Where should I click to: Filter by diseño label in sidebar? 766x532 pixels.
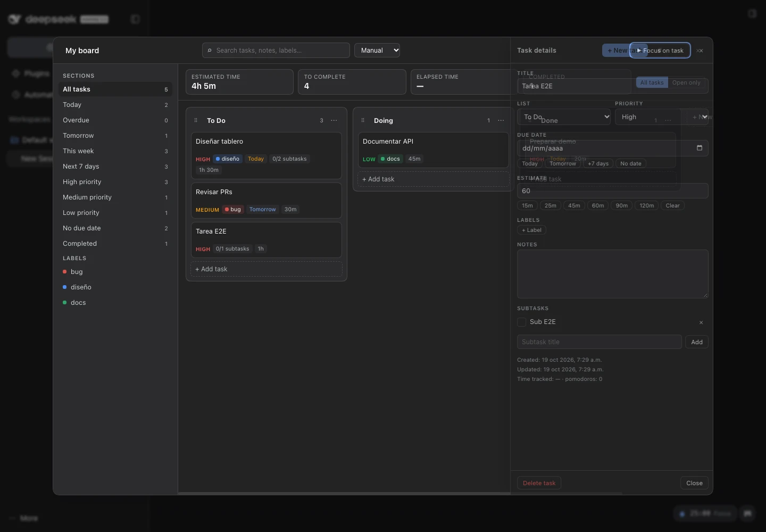[x=115, y=287]
